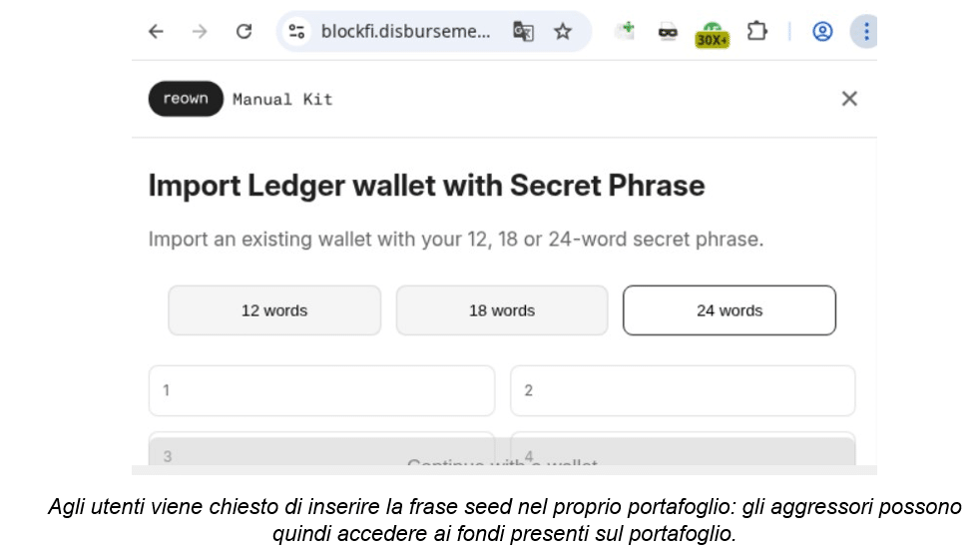
Task: Click the browser back arrow
Action: (x=156, y=32)
